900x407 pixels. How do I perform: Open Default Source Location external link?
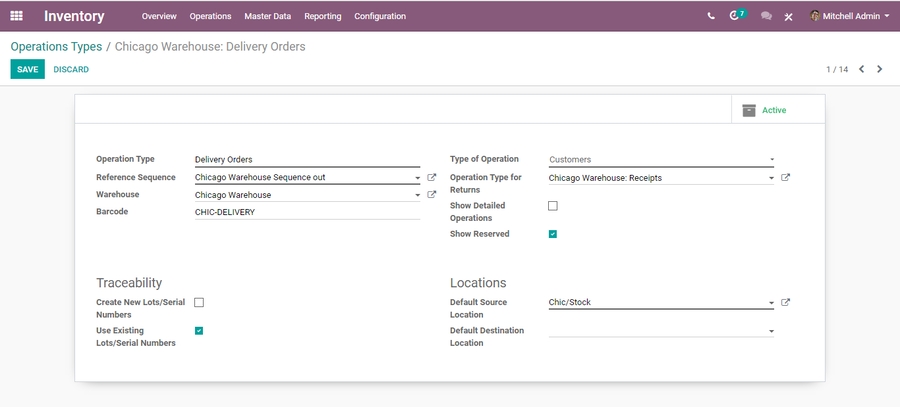click(785, 302)
